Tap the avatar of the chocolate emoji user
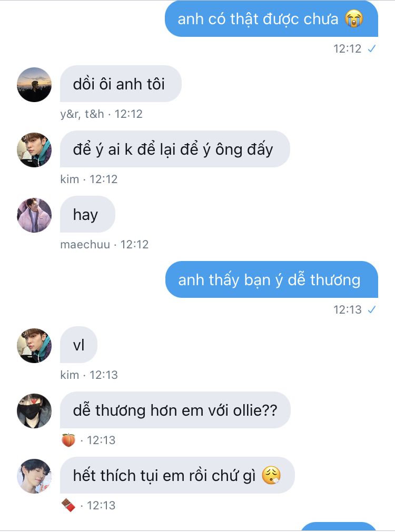This screenshot has height=532, width=395. coord(34,476)
